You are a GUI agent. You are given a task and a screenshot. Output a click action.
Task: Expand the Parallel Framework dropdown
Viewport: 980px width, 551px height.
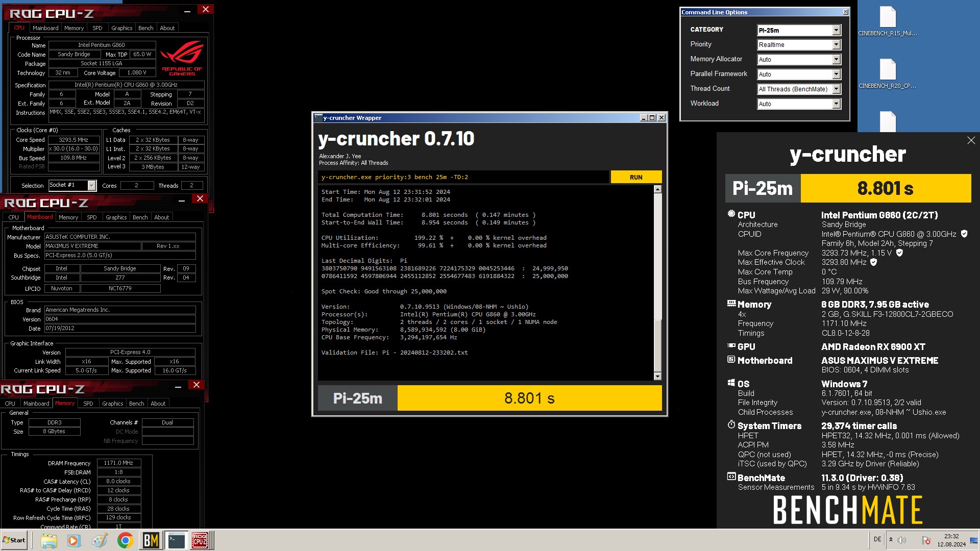pos(798,74)
